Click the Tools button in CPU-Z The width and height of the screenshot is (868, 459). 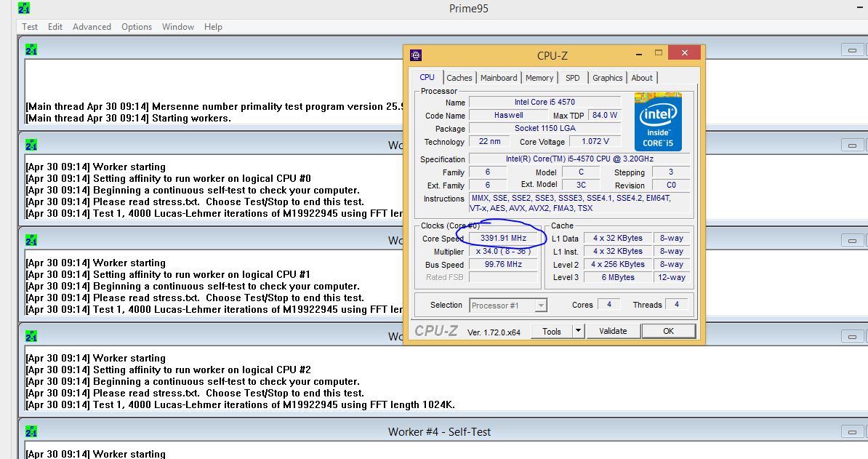(551, 331)
